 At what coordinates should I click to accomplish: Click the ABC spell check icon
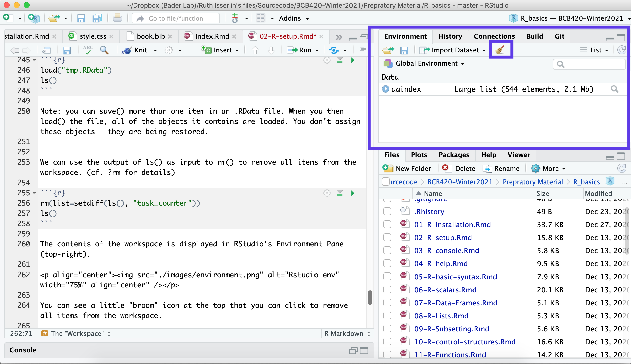[x=88, y=50]
